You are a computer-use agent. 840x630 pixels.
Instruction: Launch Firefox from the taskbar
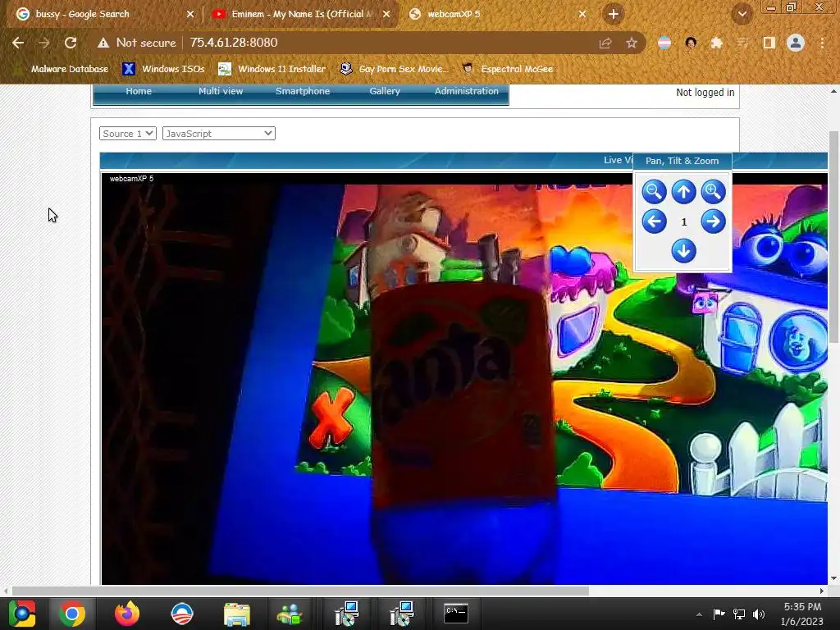(x=127, y=614)
